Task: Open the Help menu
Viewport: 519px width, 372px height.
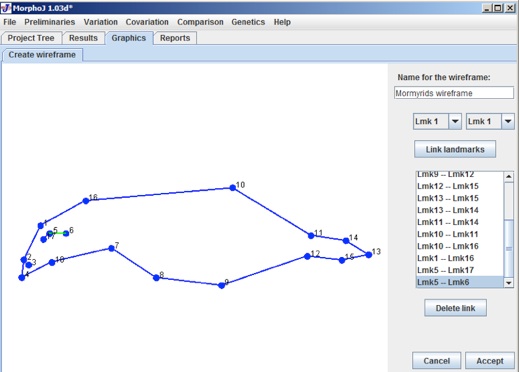Action: point(282,22)
